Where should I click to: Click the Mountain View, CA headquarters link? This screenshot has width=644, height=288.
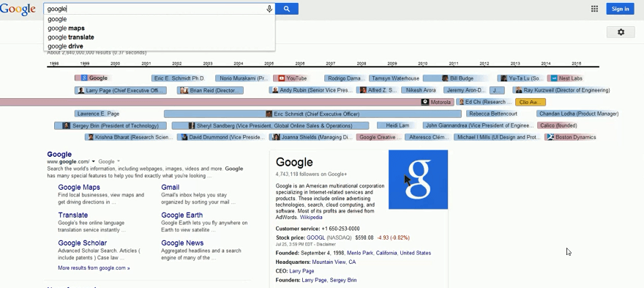pos(334,262)
